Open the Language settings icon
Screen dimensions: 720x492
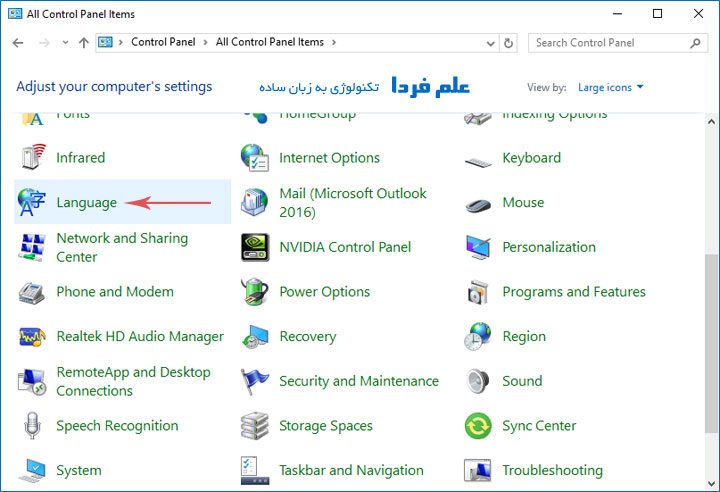[32, 202]
